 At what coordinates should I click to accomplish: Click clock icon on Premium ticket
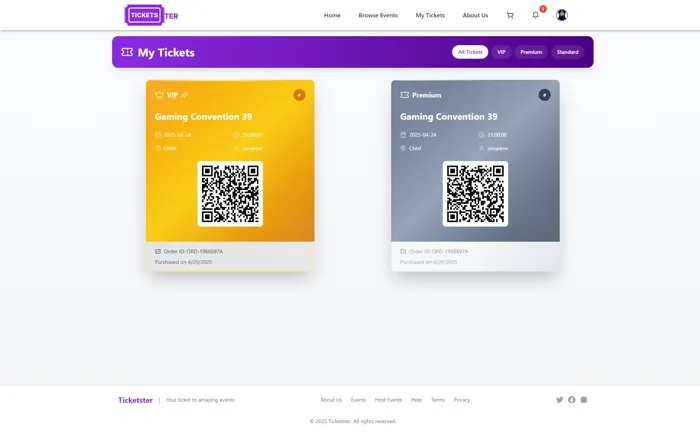481,135
